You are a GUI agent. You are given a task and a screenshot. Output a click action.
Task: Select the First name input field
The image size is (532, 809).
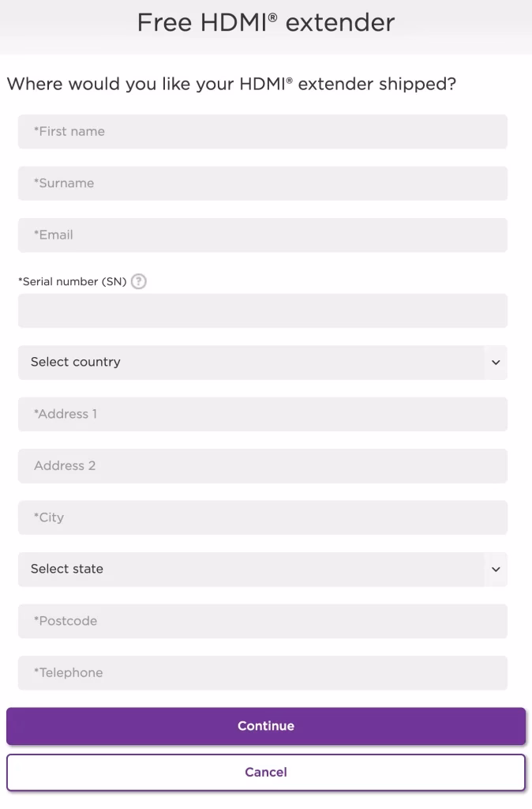pyautogui.click(x=263, y=131)
